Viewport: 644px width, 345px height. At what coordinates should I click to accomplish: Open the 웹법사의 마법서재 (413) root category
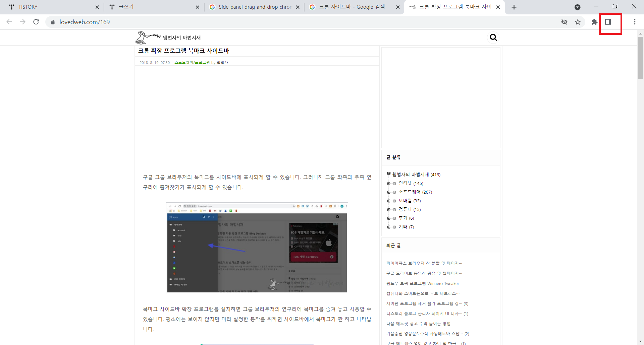(x=416, y=175)
